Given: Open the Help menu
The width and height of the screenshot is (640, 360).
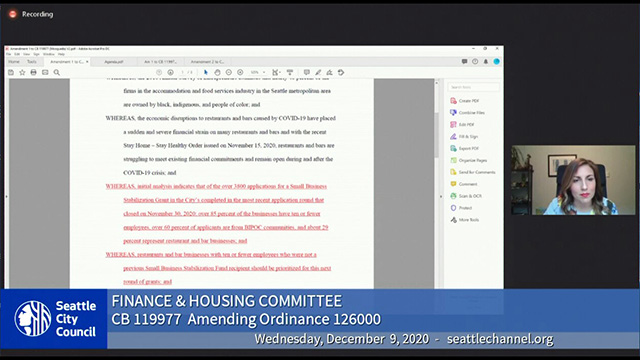Looking at the screenshot, I should coord(61,54).
